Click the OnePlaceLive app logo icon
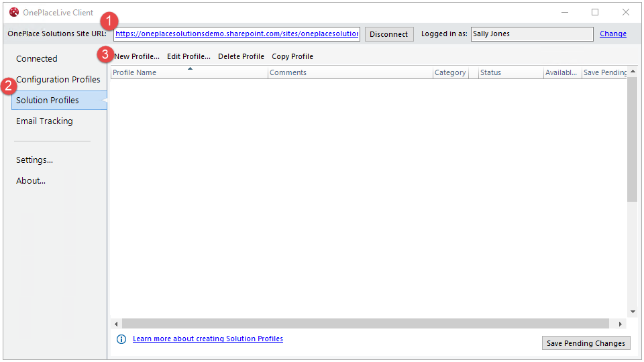The height and width of the screenshot is (362, 644). (13, 12)
